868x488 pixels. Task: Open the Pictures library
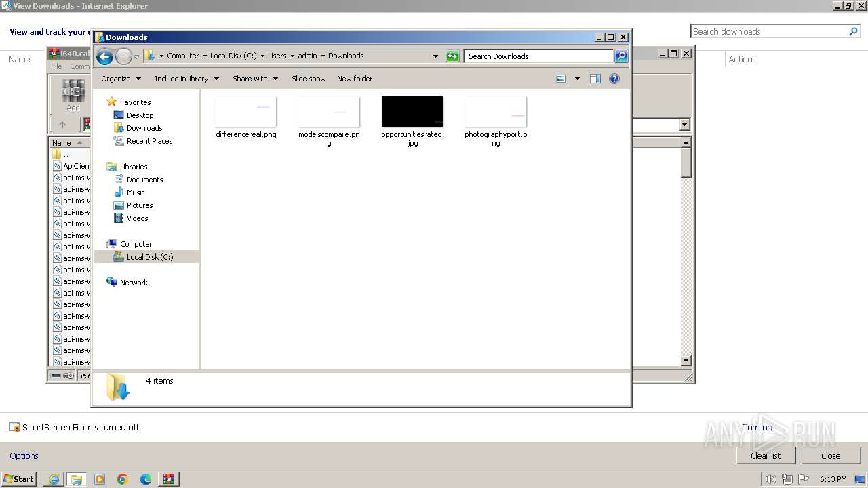140,205
